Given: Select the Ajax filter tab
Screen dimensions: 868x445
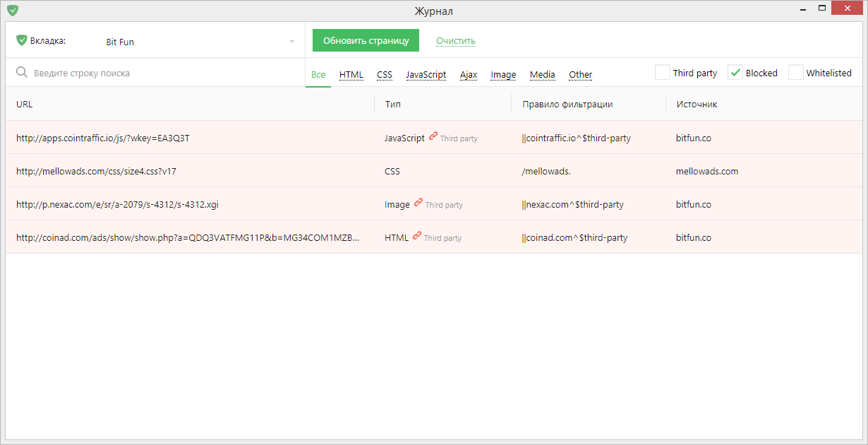Looking at the screenshot, I should (469, 74).
